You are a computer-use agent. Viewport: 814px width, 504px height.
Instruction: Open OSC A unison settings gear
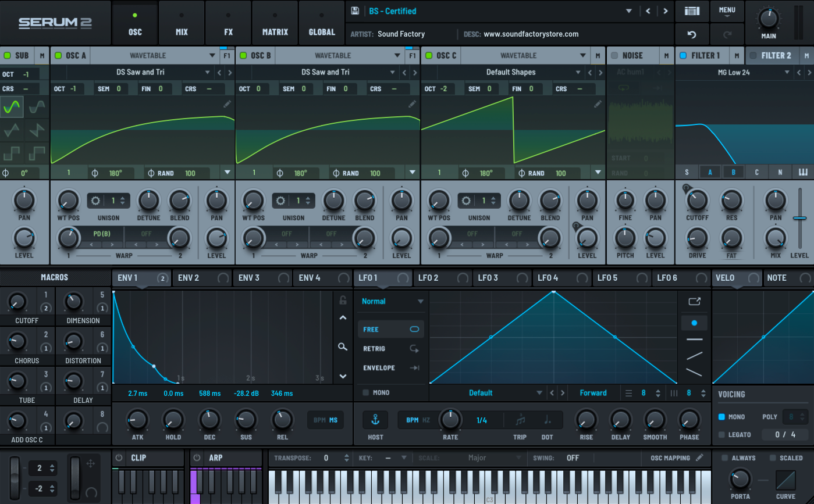pos(96,201)
